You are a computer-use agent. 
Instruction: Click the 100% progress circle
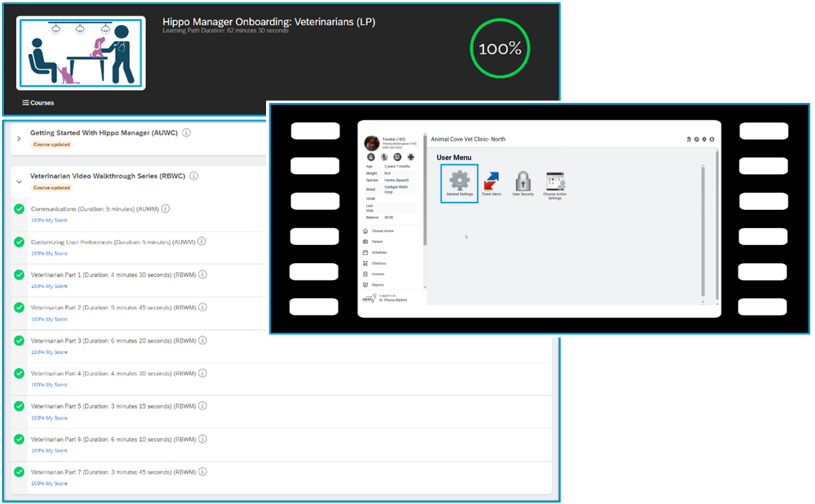coord(500,48)
